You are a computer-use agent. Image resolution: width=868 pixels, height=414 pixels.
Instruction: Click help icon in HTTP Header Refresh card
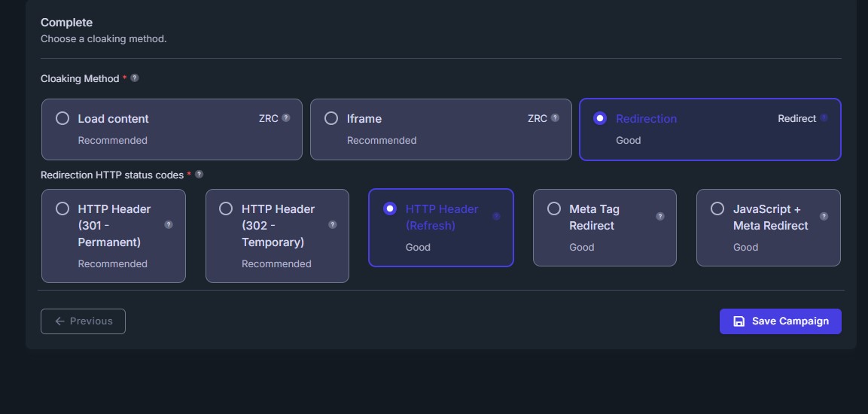(496, 217)
